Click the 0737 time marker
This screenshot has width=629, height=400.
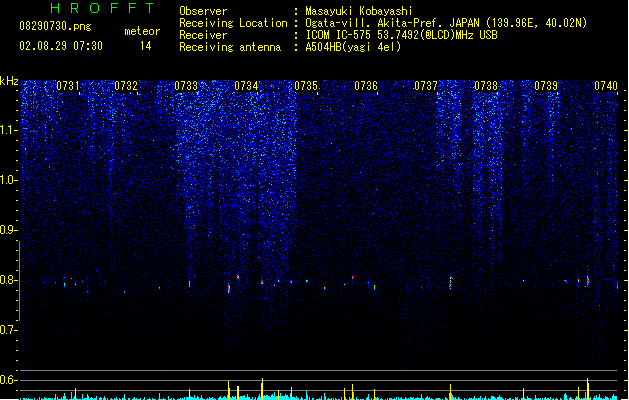(426, 86)
